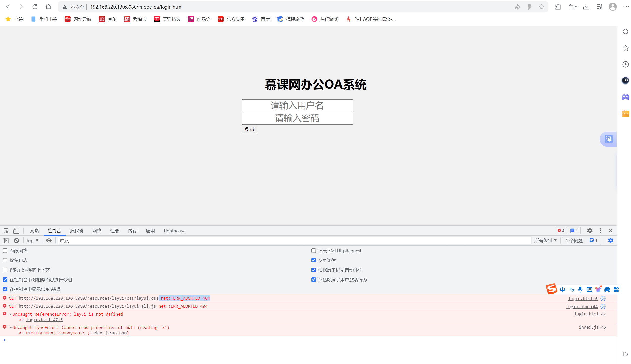
Task: Enable 记录 XMLHttpRequest checkbox
Action: 314,251
